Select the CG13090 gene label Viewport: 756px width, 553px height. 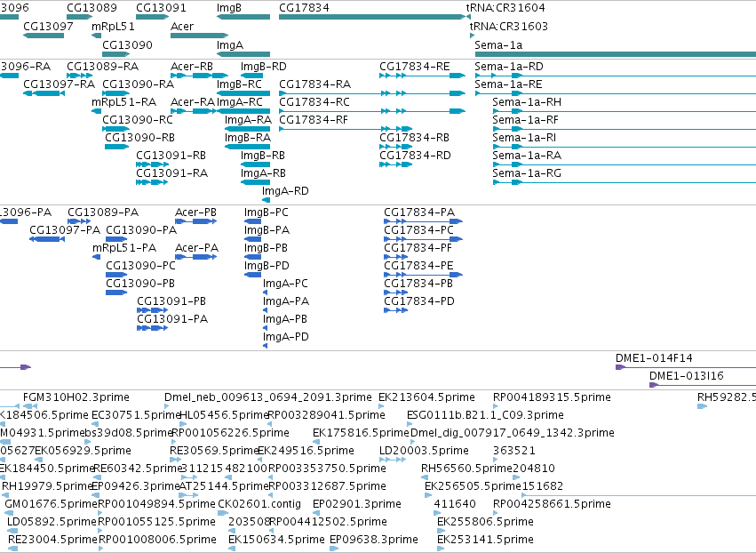127,44
